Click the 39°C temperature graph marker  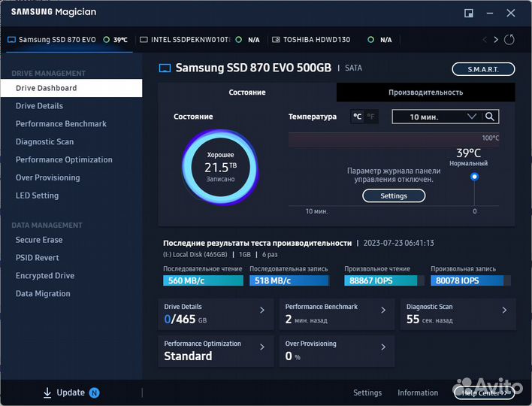[x=474, y=177]
